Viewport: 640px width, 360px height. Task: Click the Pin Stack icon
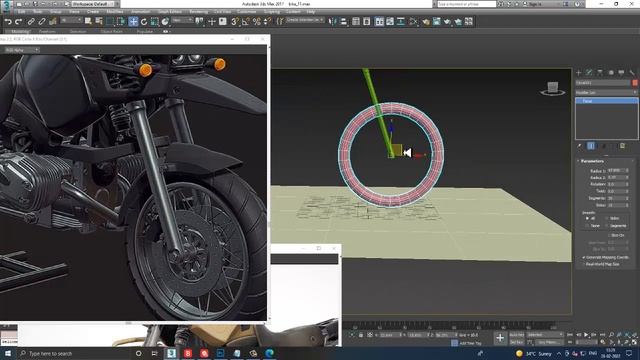tap(579, 146)
